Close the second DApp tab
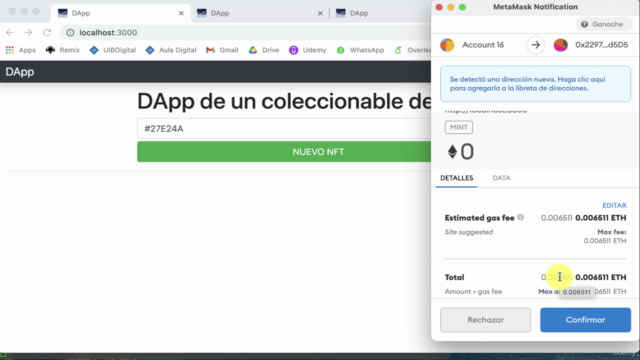The image size is (640, 360). [320, 13]
